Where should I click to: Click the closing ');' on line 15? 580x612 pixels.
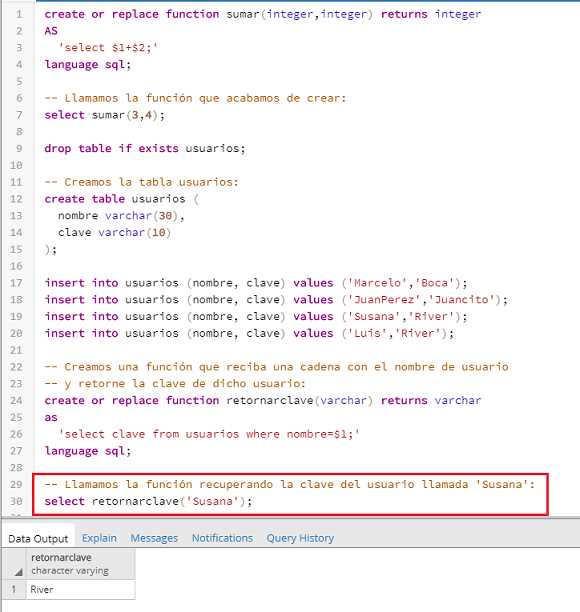point(51,249)
